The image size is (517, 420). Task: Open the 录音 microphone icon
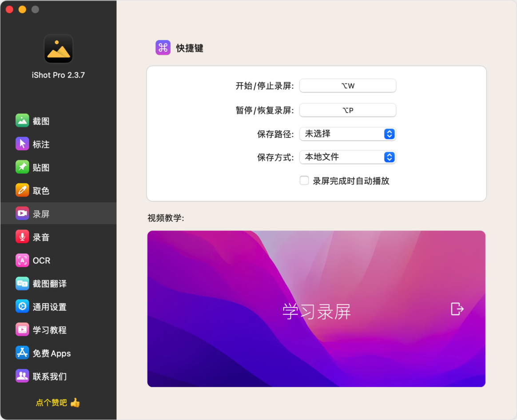tap(22, 237)
